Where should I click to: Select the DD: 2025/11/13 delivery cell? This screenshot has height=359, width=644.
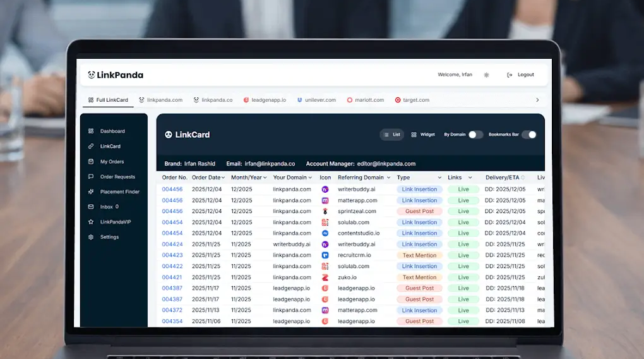tap(504, 310)
